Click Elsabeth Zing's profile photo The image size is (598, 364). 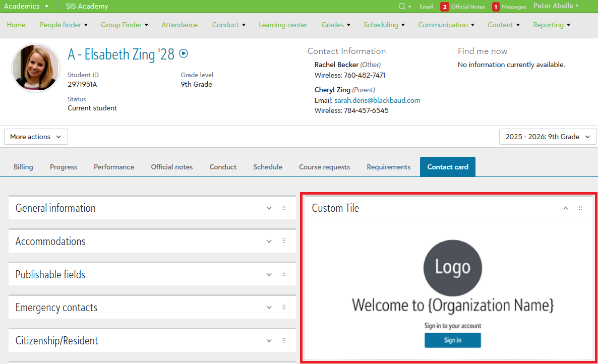pyautogui.click(x=36, y=68)
